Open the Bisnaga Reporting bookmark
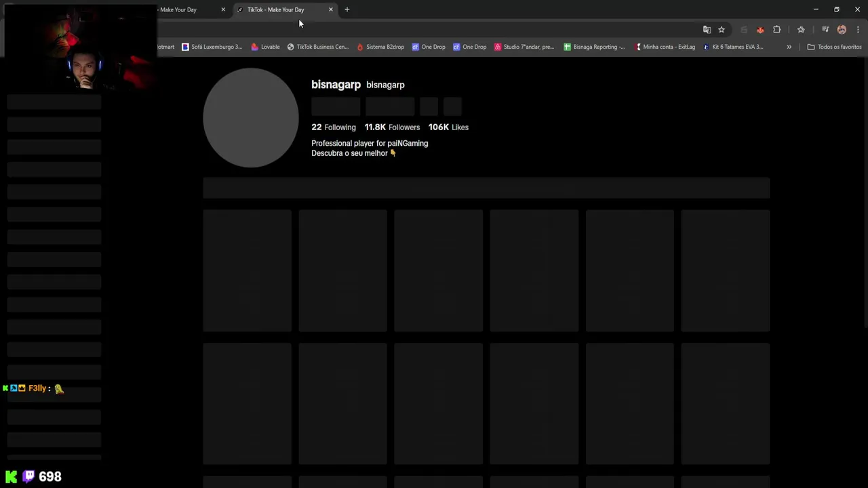The width and height of the screenshot is (868, 488). click(x=594, y=47)
